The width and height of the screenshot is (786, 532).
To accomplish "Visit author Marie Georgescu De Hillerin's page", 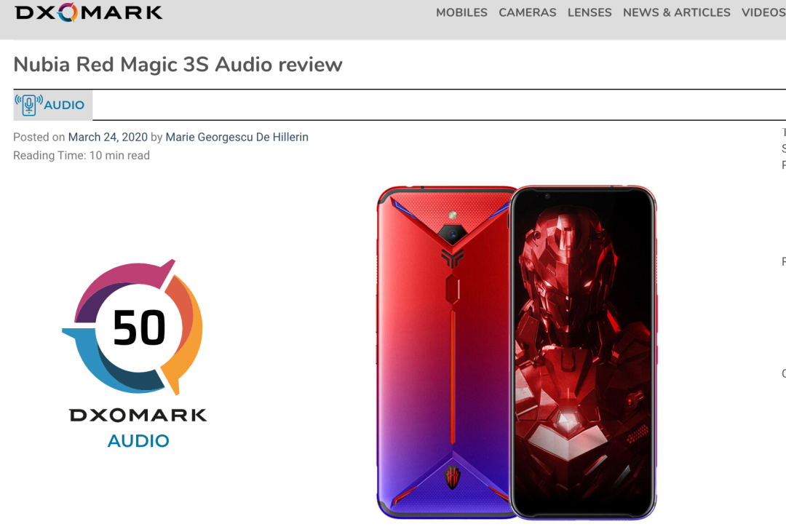I will 237,137.
